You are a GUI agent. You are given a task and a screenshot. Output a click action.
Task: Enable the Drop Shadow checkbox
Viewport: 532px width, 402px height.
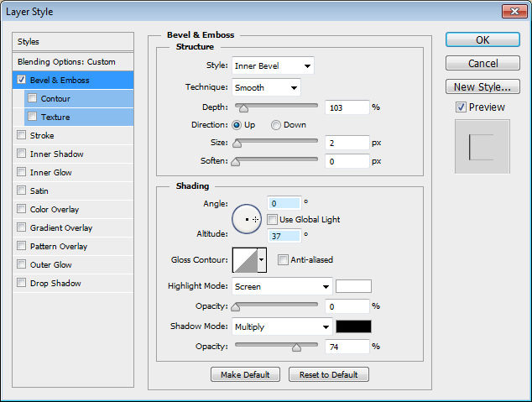pos(21,284)
